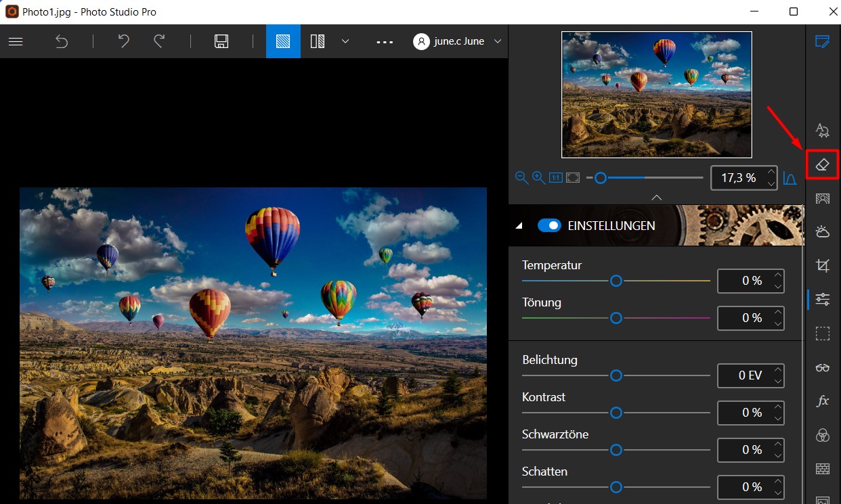Increase Schwarztöne with the up arrow

click(x=778, y=444)
